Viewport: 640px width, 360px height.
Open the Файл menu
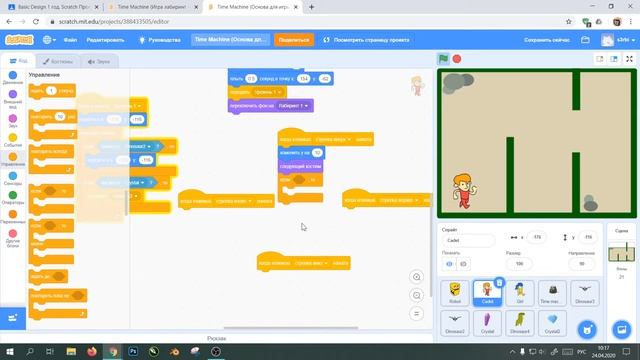70,40
